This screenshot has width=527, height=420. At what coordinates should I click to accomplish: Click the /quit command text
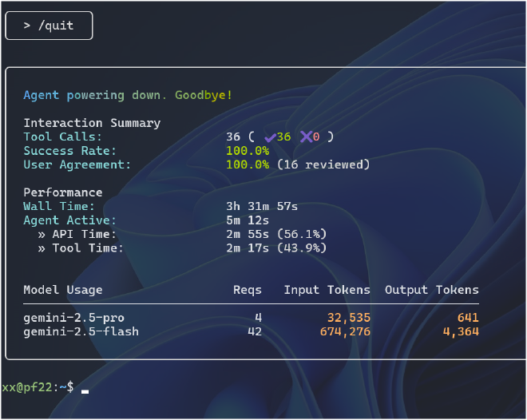tap(56, 26)
